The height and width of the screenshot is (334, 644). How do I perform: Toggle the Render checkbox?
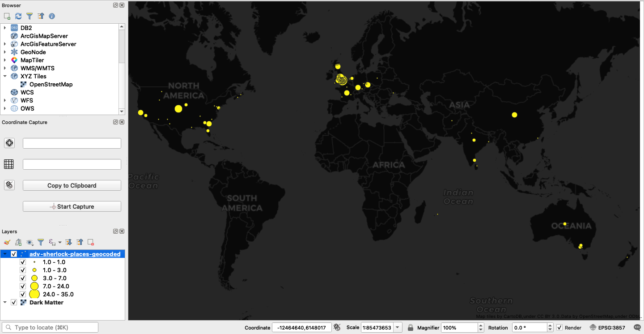coord(559,328)
